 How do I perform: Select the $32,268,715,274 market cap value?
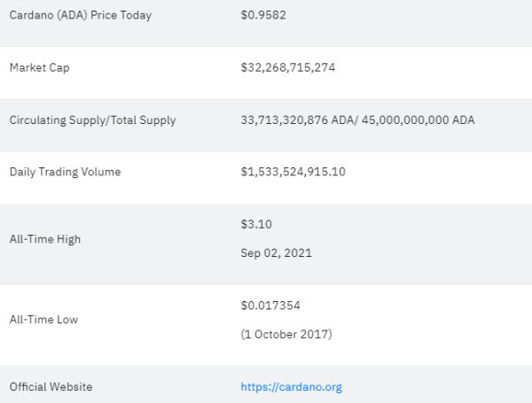coord(287,67)
